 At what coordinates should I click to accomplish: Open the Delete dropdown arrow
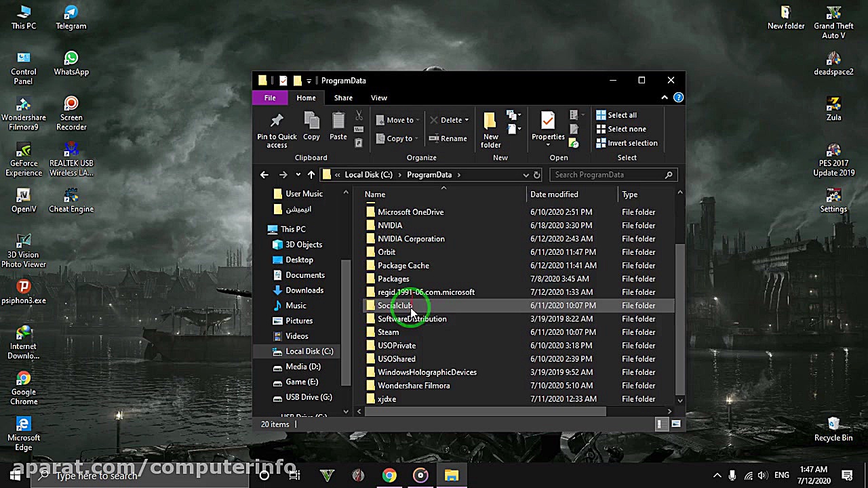tap(467, 120)
